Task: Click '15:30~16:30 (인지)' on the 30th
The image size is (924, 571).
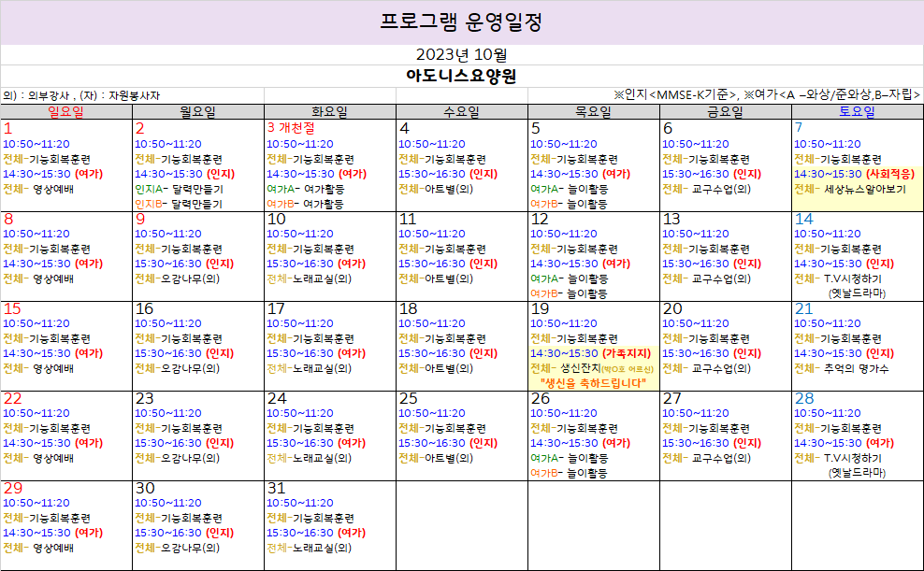Action: point(184,534)
